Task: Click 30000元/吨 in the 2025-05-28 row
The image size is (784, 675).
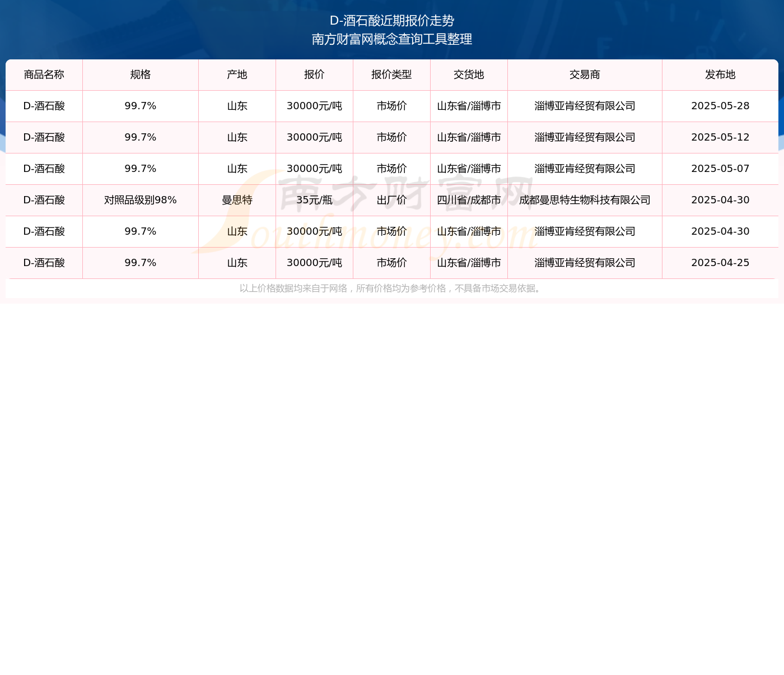Action: coord(315,106)
